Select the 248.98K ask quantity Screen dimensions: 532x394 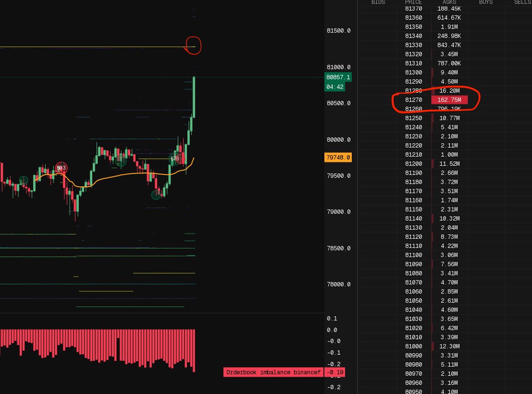449,36
